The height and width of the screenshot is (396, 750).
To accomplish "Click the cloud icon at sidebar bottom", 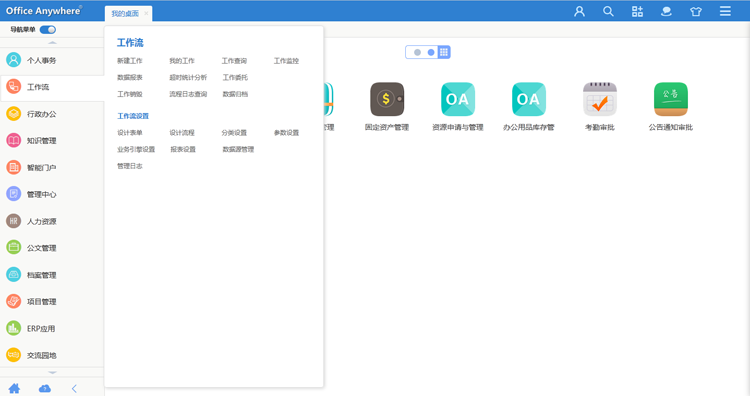I will 45,388.
